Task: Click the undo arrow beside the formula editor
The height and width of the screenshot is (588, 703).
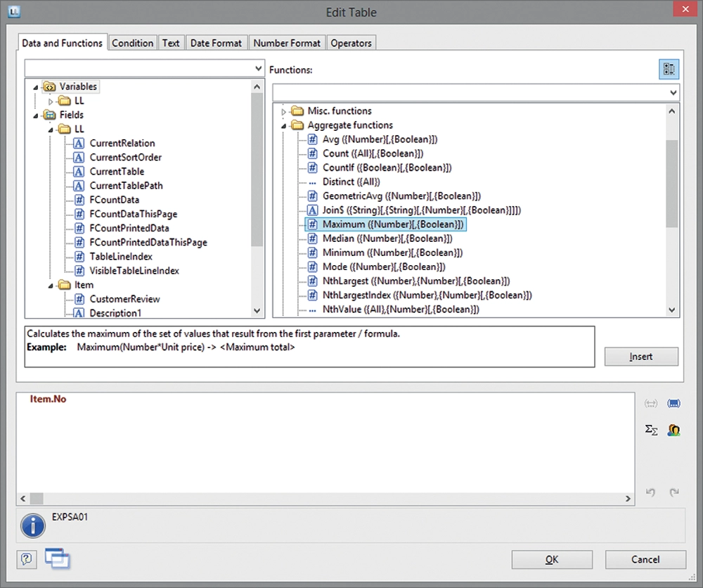Action: [650, 492]
